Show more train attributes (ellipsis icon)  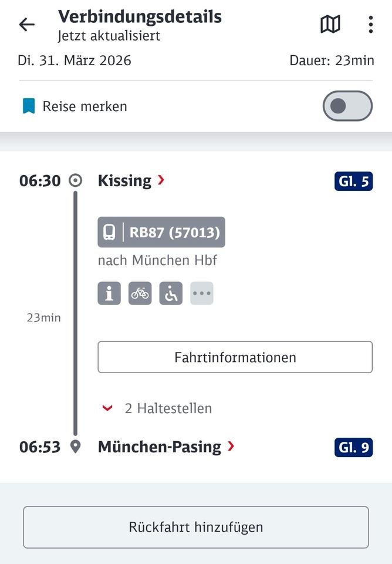click(x=202, y=293)
